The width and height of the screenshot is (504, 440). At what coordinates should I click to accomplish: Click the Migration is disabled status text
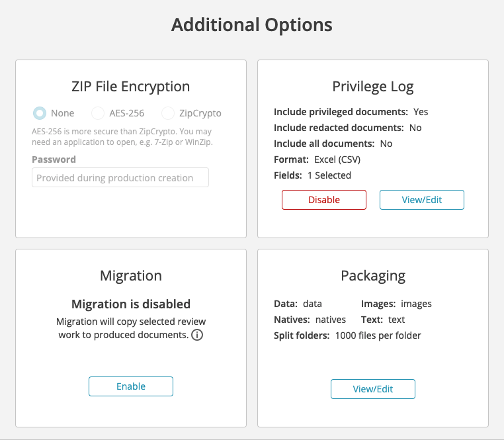(x=131, y=304)
